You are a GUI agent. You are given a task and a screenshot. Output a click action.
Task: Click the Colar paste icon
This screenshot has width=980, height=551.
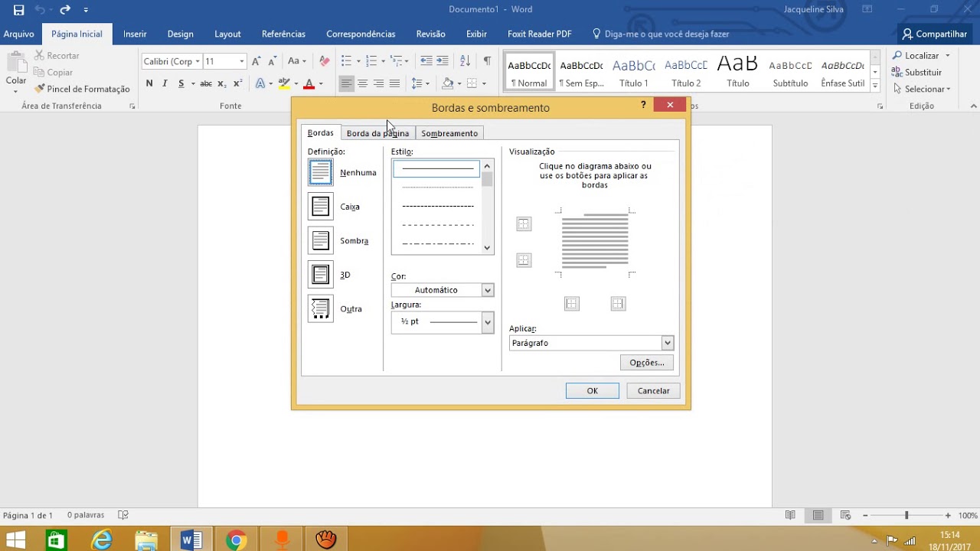pyautogui.click(x=16, y=64)
